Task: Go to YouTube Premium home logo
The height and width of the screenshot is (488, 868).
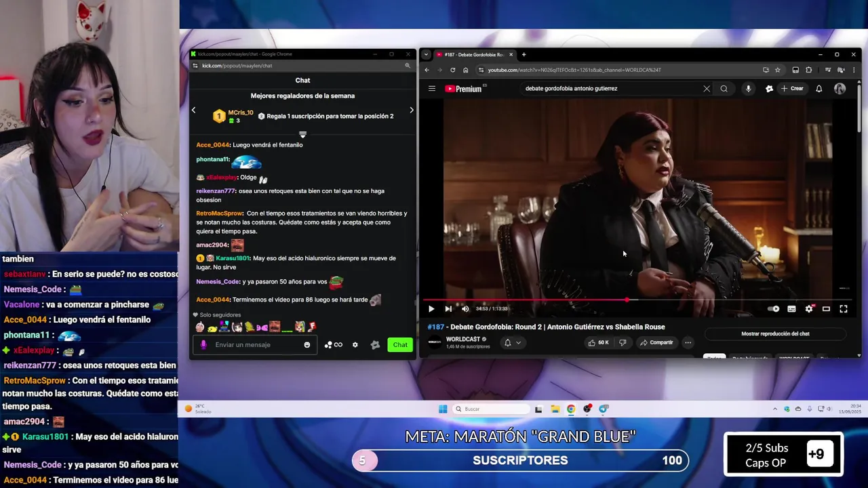Action: coord(465,89)
